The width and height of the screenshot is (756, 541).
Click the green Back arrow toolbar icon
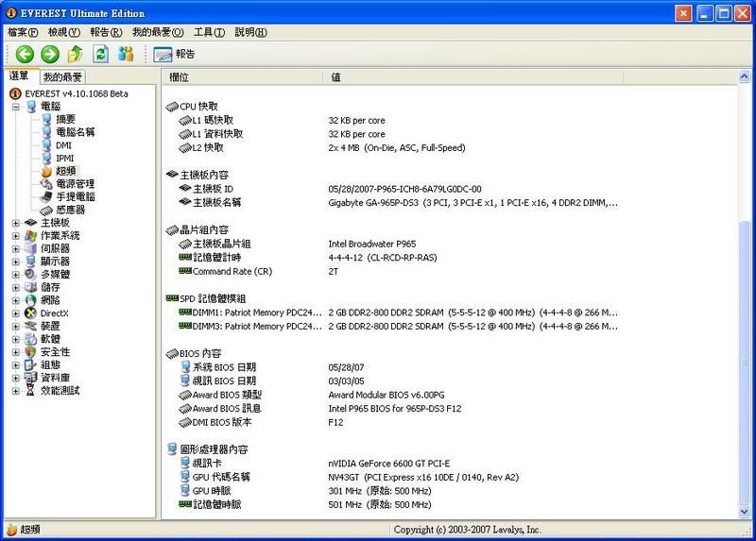25,54
